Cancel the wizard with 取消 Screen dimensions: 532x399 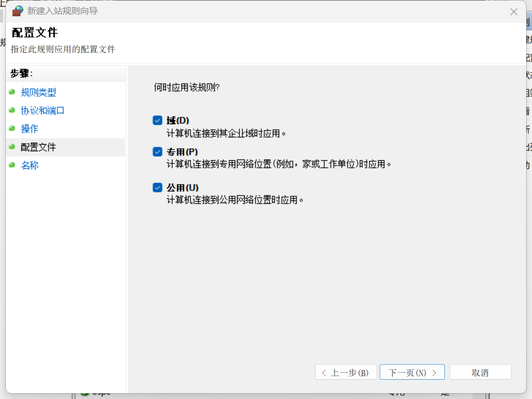pyautogui.click(x=481, y=372)
